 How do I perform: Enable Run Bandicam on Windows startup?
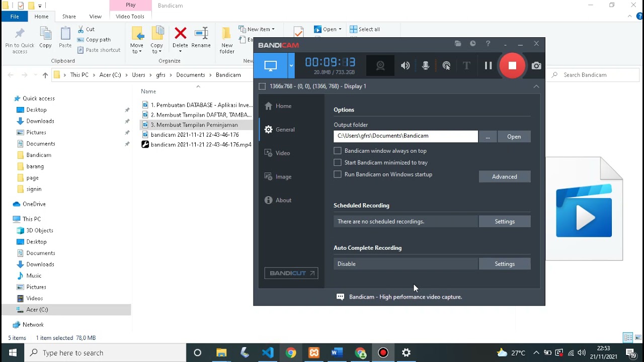tap(338, 174)
